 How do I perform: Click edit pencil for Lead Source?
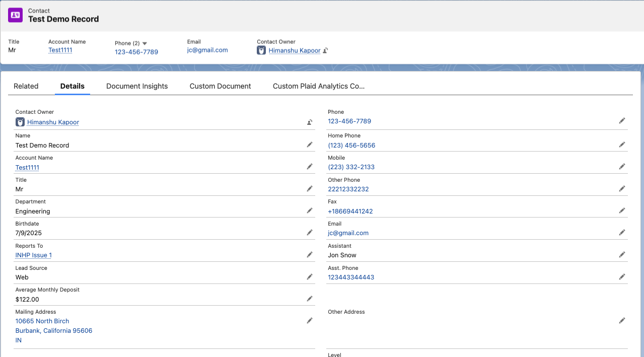[x=310, y=277]
